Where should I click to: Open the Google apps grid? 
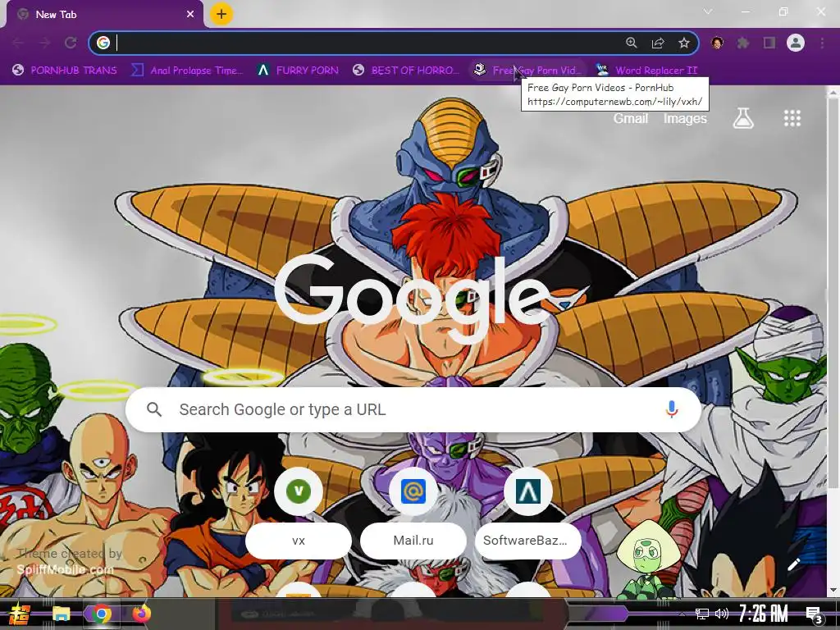click(792, 118)
